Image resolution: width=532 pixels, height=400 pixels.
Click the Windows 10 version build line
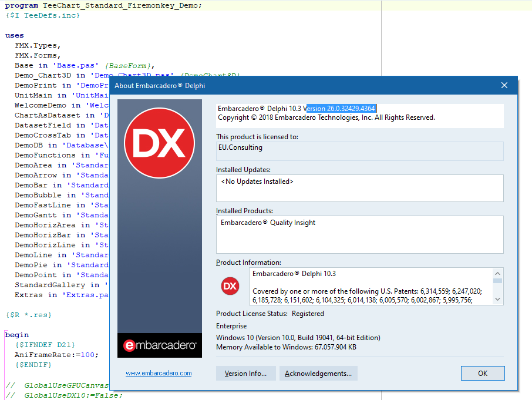pyautogui.click(x=298, y=338)
